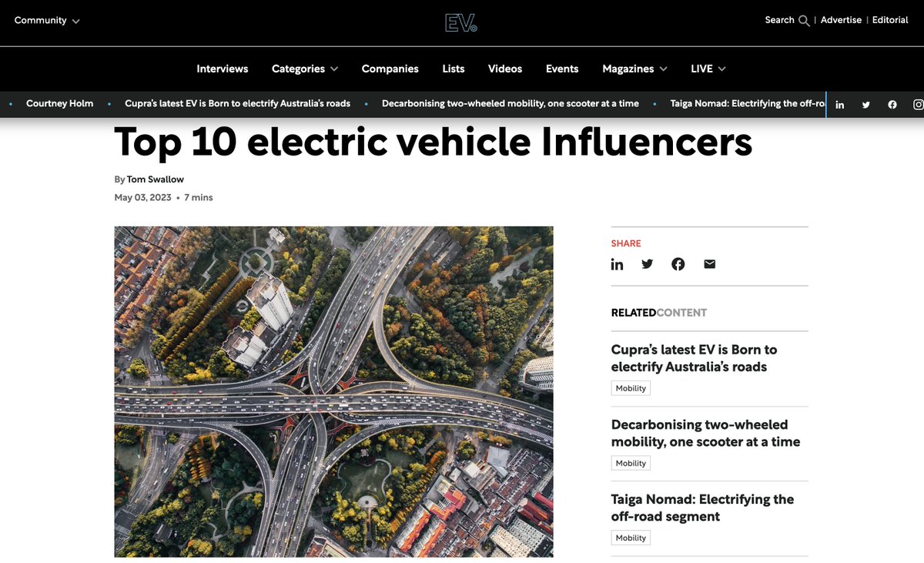Open ticker headline Taiga Nomad
This screenshot has width=924, height=563.
(748, 103)
